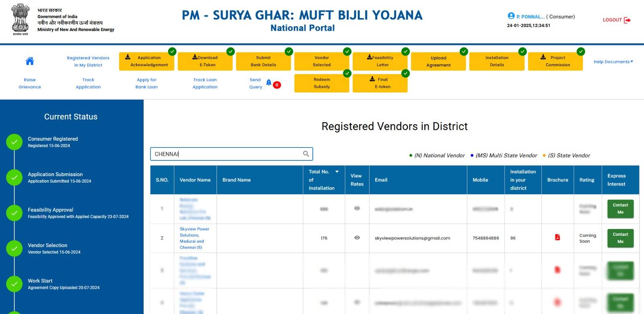The width and height of the screenshot is (644, 314).
Task: Click the (N) National Vendor legend
Action: [x=437, y=155]
